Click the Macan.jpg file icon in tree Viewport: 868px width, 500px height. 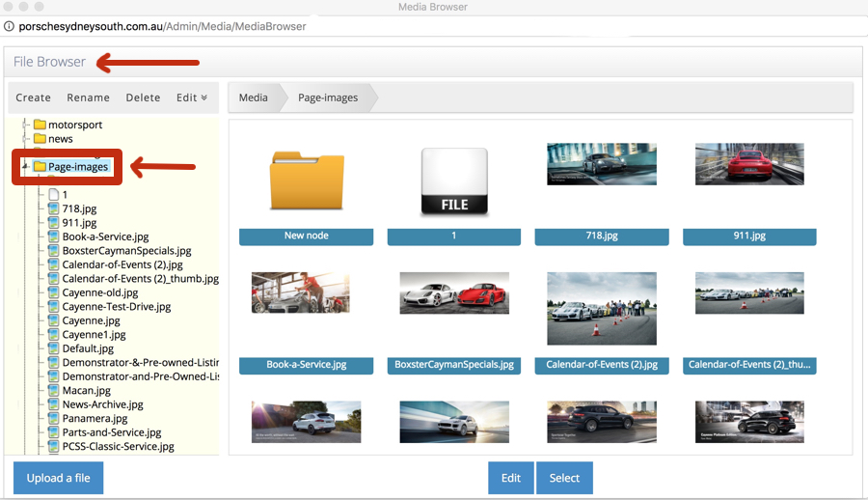tap(54, 391)
